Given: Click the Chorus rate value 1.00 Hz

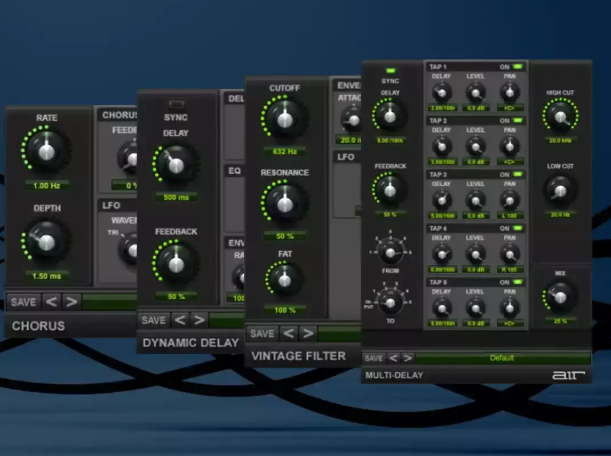Looking at the screenshot, I should (46, 185).
